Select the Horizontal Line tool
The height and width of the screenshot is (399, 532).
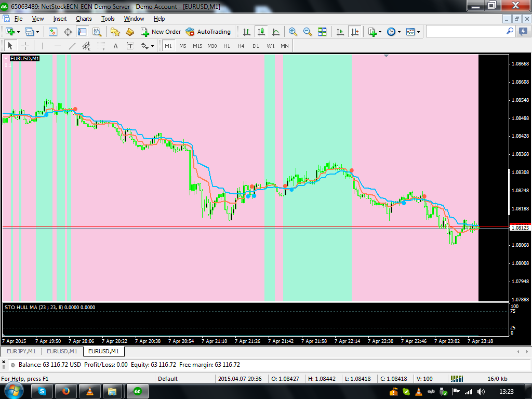(57, 46)
